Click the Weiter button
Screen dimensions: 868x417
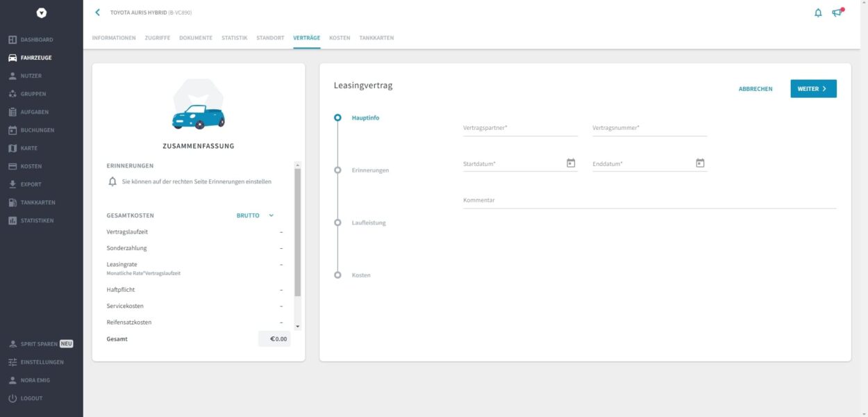[x=812, y=88]
